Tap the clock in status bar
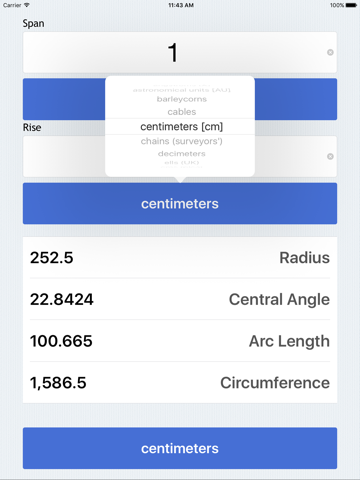360x480 pixels. pyautogui.click(x=181, y=5)
